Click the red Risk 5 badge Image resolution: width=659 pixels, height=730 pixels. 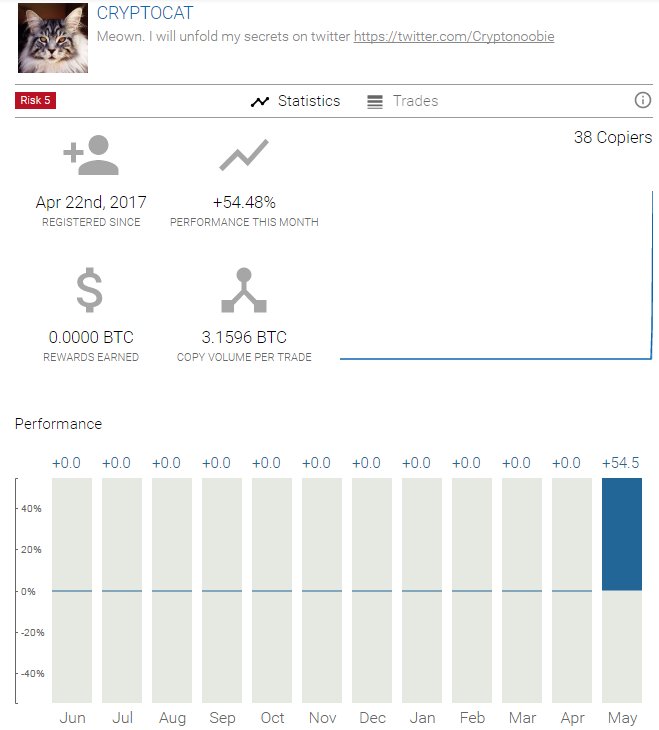coord(35,101)
